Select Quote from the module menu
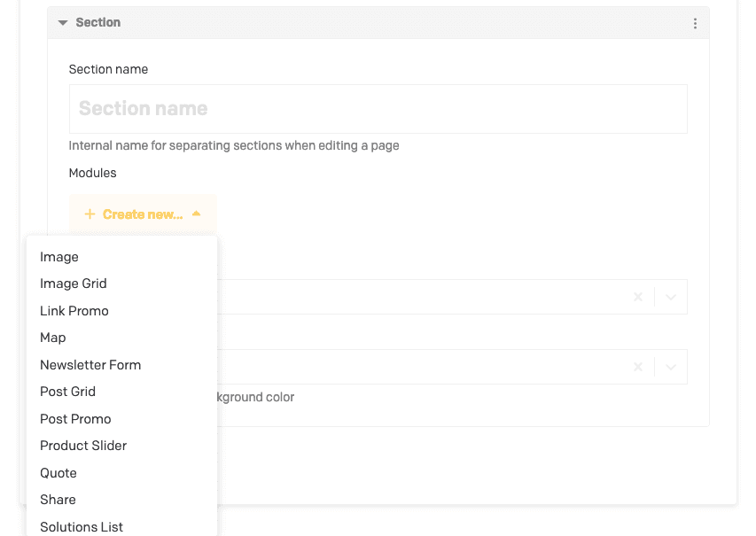The height and width of the screenshot is (536, 756). pyautogui.click(x=58, y=473)
